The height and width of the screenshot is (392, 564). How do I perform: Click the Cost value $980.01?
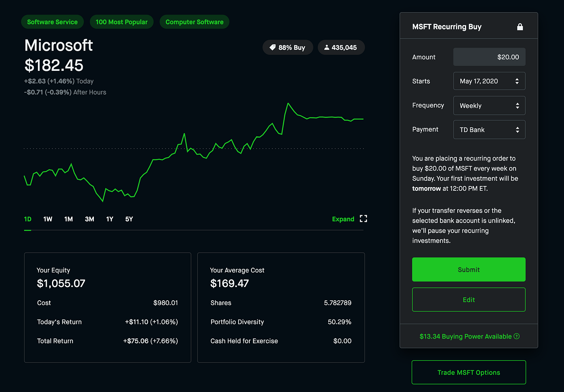click(166, 303)
